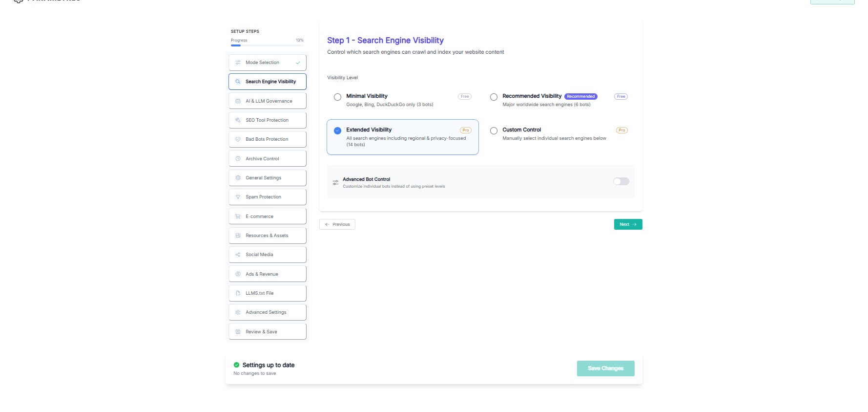
Task: Click the "Step 1 - Search Engine Visibility" heading
Action: pyautogui.click(x=385, y=41)
